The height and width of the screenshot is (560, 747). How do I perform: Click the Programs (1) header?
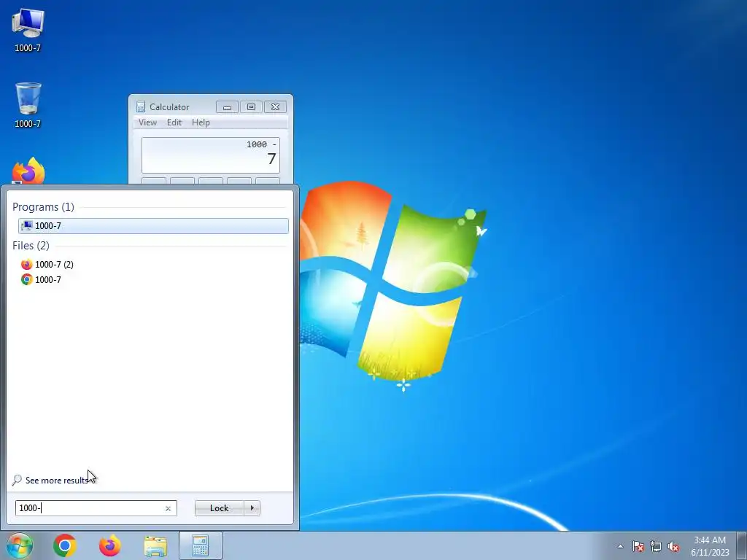(43, 206)
